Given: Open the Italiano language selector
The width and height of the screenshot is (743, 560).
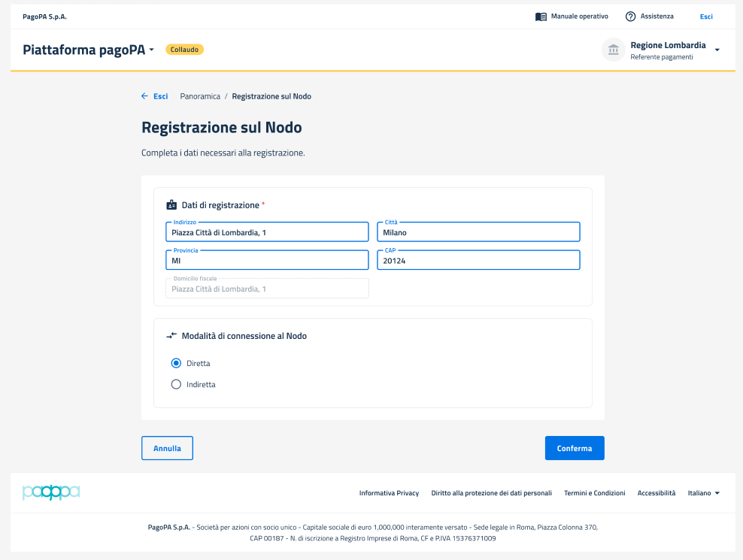Looking at the screenshot, I should point(704,493).
